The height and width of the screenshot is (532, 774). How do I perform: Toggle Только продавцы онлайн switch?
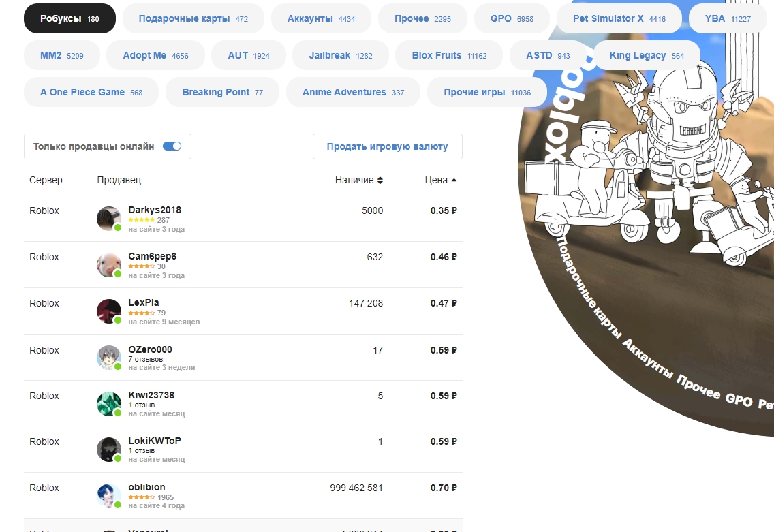click(x=172, y=146)
